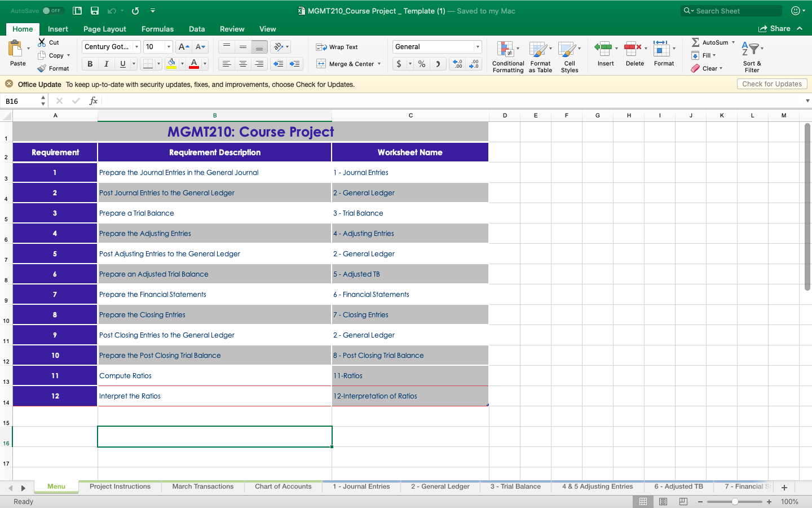Click the Check for Updates button

[772, 84]
